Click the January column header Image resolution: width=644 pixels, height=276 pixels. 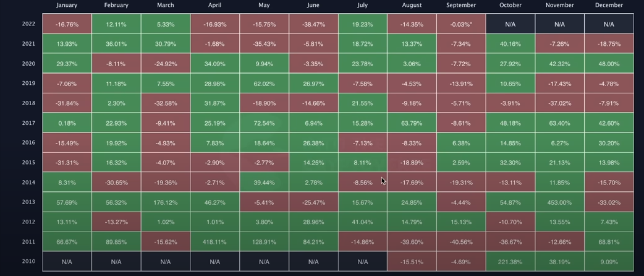coord(67,5)
